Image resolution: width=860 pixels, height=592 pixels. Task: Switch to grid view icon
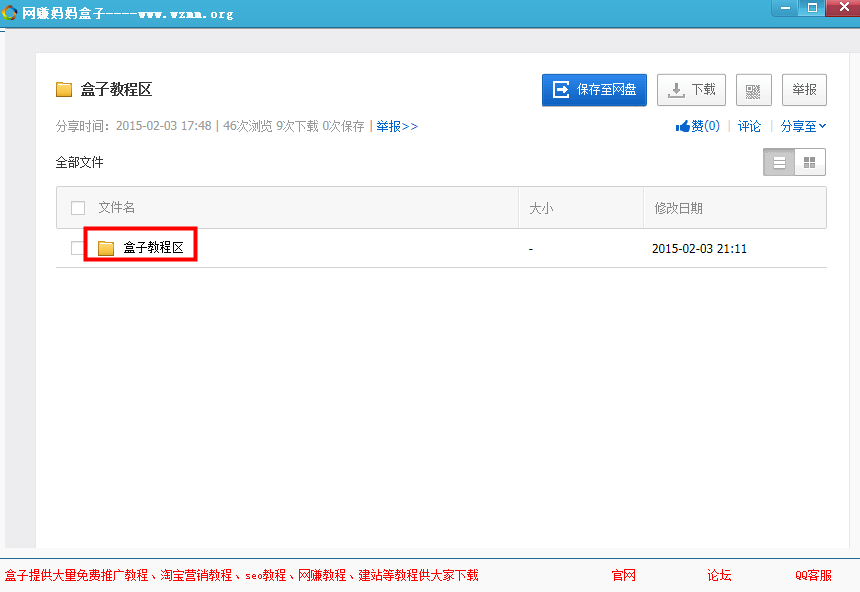point(810,162)
